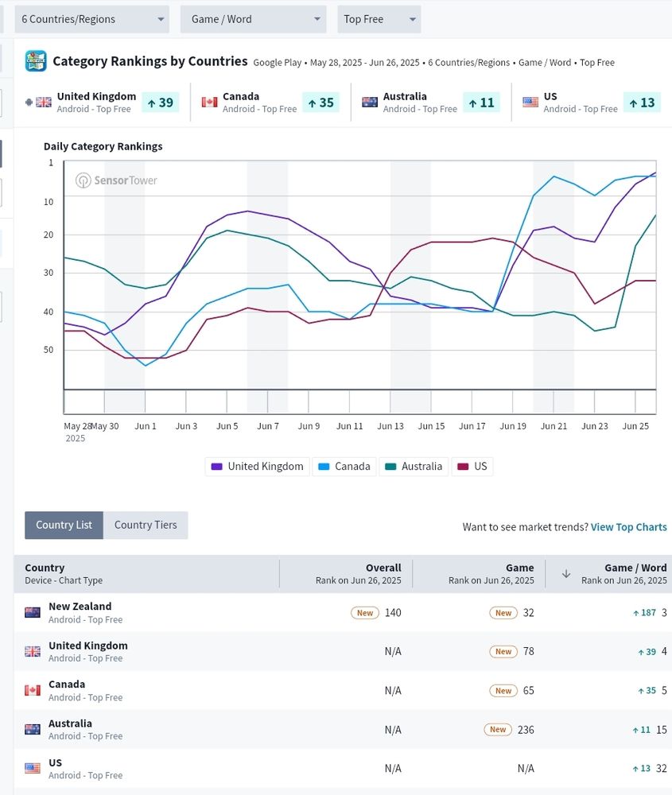672x795 pixels.
Task: Click the United Kingdom flag in summary cards
Action: click(x=44, y=102)
